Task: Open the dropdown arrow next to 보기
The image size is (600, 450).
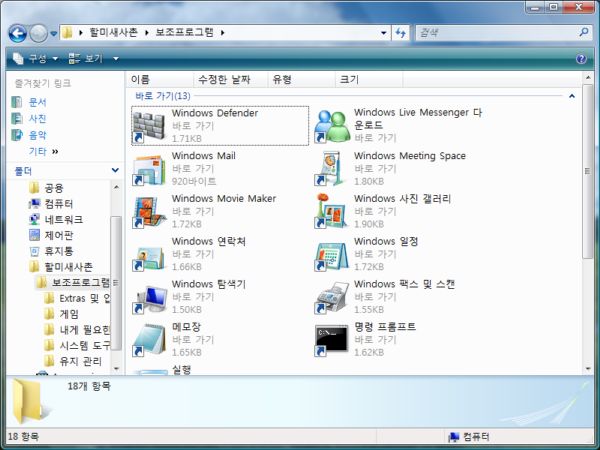Action: pyautogui.click(x=116, y=59)
